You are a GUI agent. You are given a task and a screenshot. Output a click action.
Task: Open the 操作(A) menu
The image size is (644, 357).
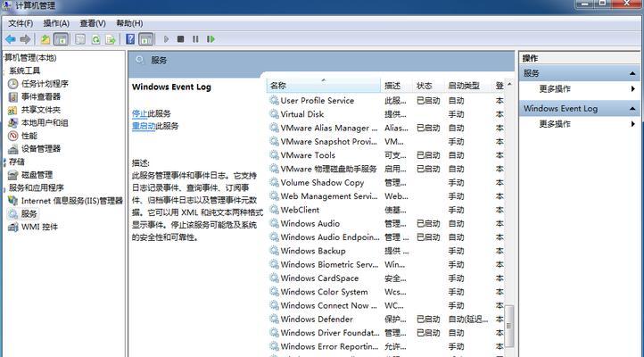tap(56, 23)
